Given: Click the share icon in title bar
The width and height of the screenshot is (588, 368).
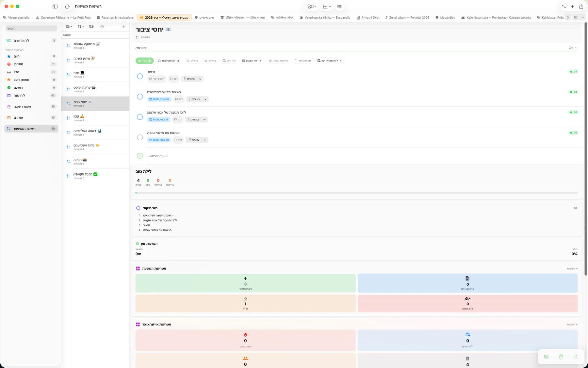Looking at the screenshot, I should coord(581,7).
